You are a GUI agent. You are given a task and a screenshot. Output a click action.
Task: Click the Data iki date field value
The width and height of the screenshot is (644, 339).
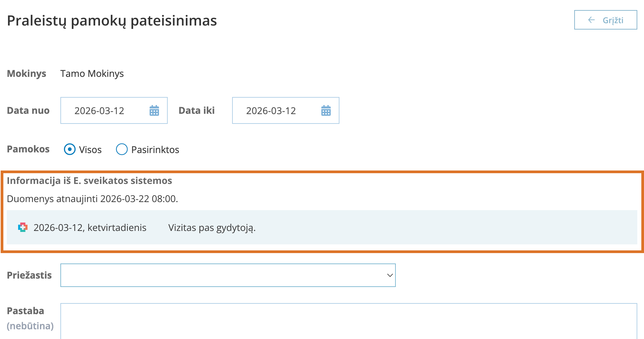click(271, 111)
